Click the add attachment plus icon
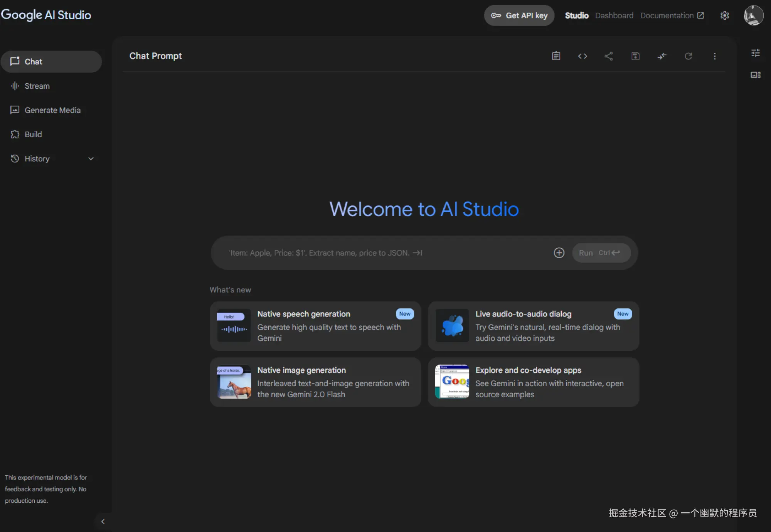Viewport: 771px width, 532px height. (559, 253)
